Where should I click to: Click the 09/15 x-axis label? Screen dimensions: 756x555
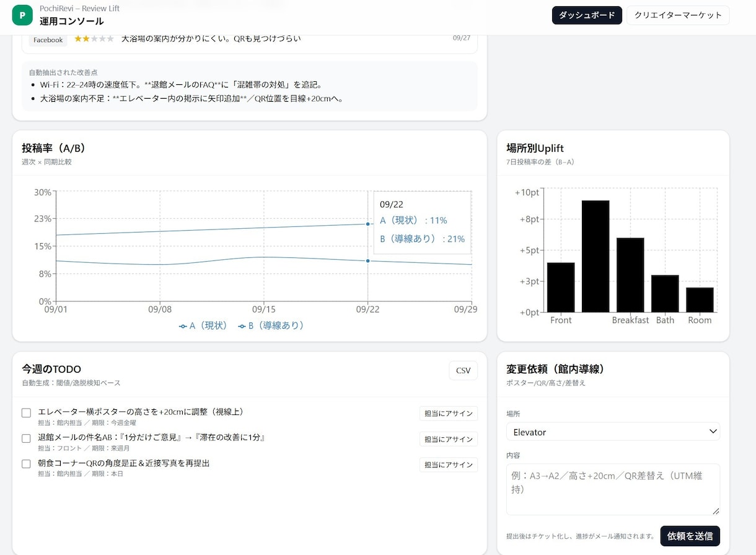click(x=263, y=309)
